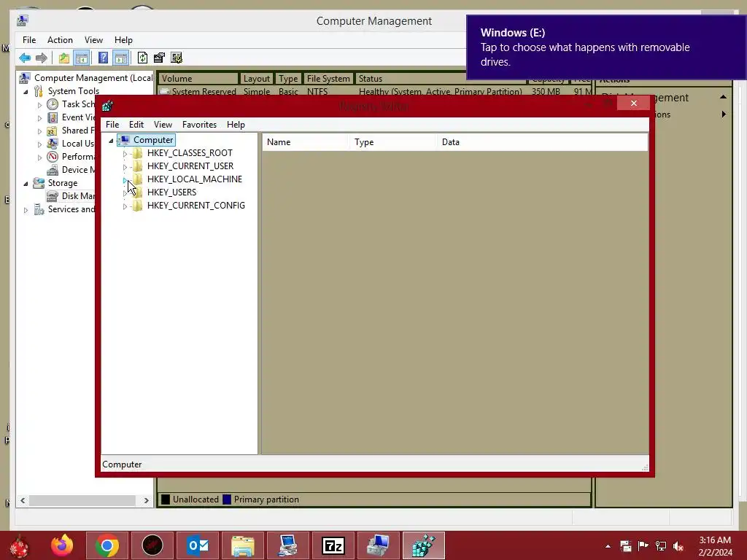Expand Task Scheduler node
Viewport: 747px width, 560px height.
click(x=39, y=105)
